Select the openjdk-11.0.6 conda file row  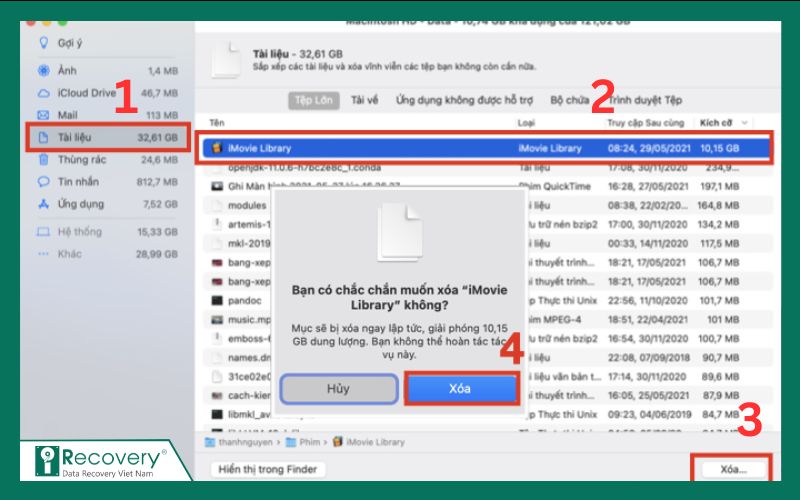pos(487,167)
